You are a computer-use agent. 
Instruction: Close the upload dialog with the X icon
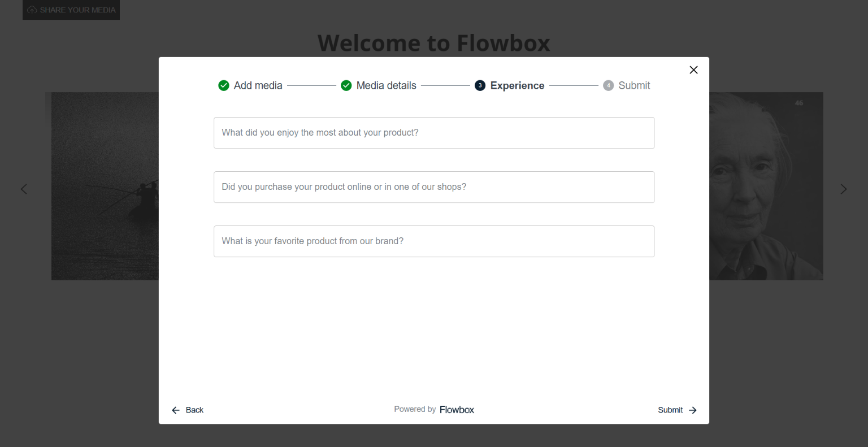point(693,70)
